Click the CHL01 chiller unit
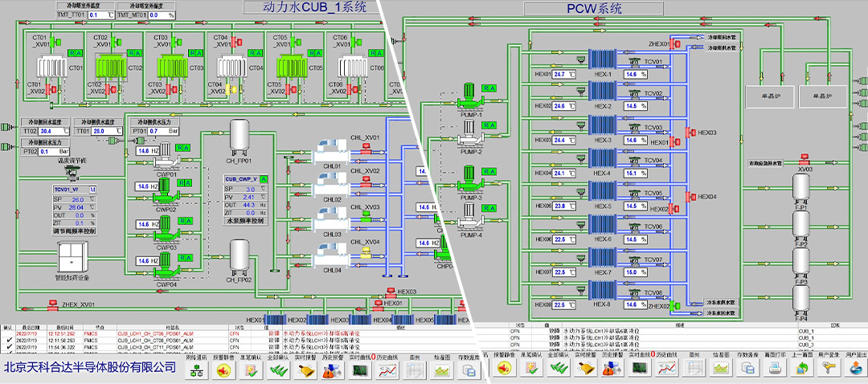The width and height of the screenshot is (868, 384). pos(333,151)
